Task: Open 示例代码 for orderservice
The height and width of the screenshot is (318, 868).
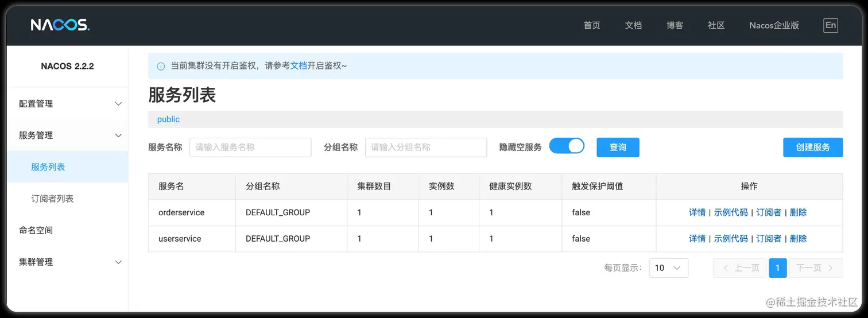Action: pos(731,212)
